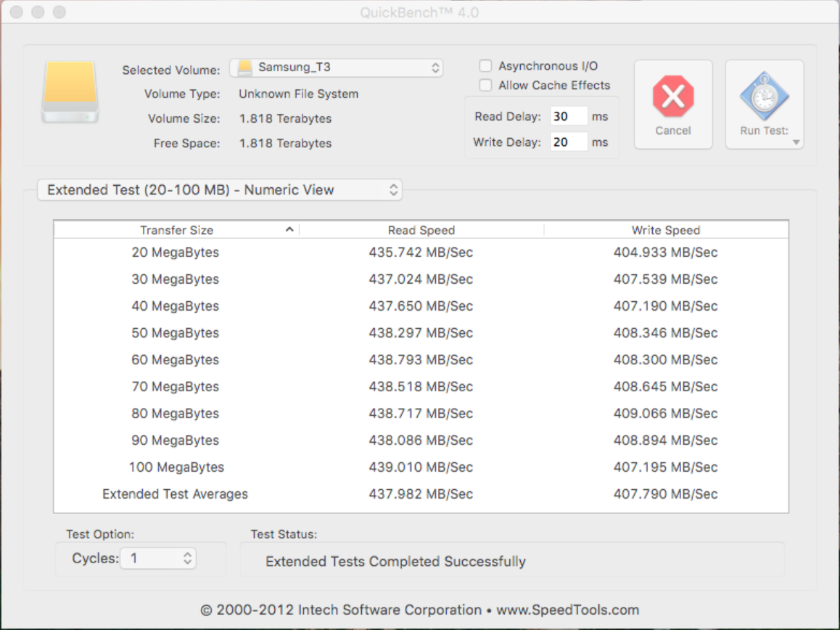Sort by the Read Speed column header
The image size is (840, 630).
point(421,230)
